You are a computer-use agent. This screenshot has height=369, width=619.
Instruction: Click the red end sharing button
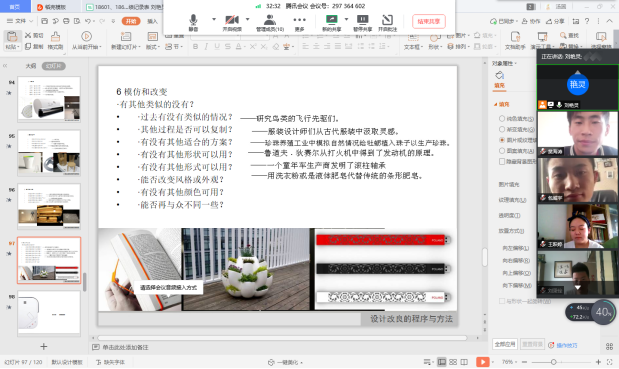(x=429, y=21)
